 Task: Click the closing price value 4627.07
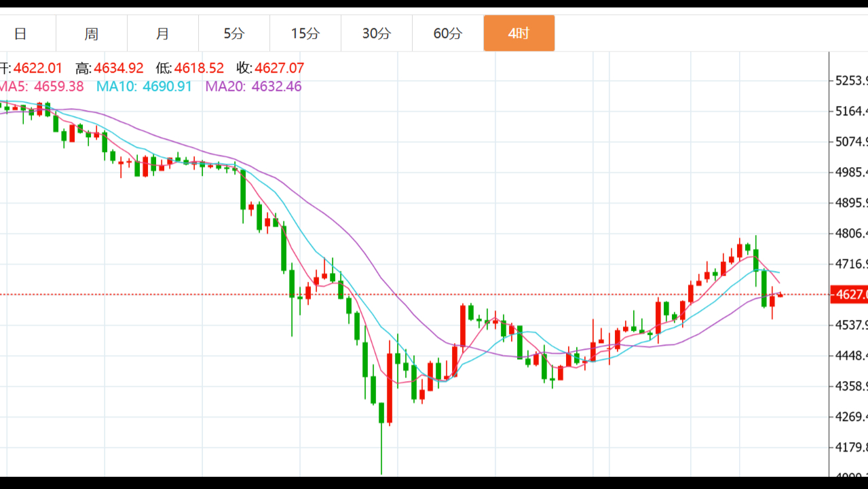tap(279, 69)
